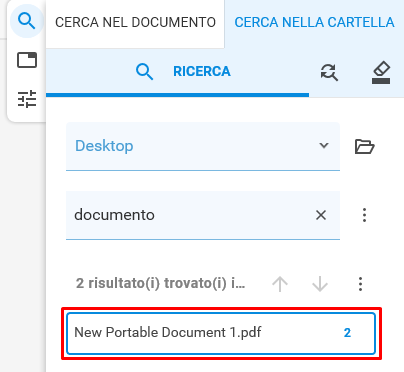Switch to CERCA NELLA CARTELLA tab
The width and height of the screenshot is (404, 372).
[314, 23]
